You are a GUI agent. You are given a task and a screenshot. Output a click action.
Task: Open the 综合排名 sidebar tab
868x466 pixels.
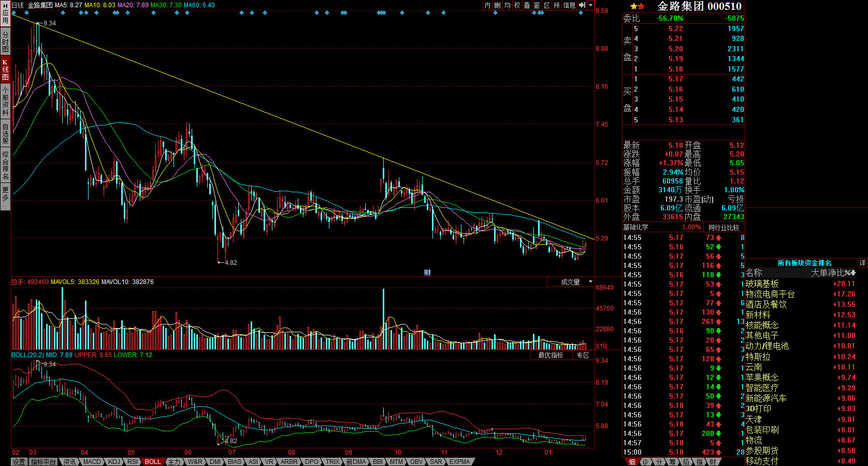5,165
